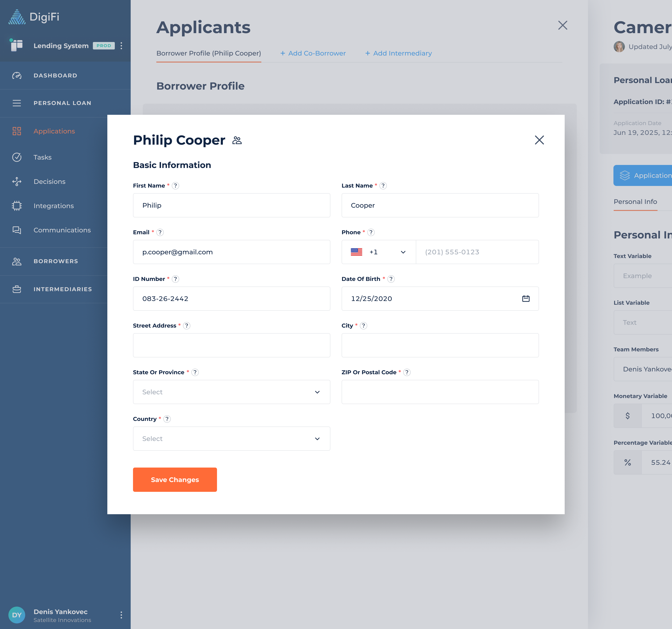Screen dimensions: 672x629
Task: Open the phone country code dropdown
Action: [x=378, y=252]
